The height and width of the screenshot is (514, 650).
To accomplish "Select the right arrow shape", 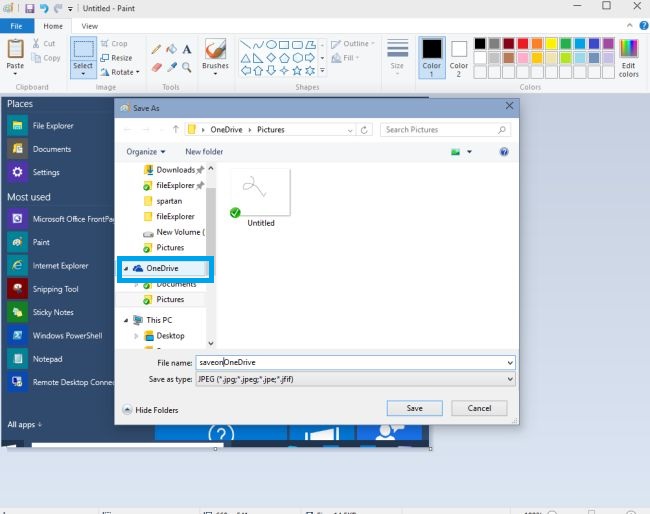I will (x=310, y=58).
